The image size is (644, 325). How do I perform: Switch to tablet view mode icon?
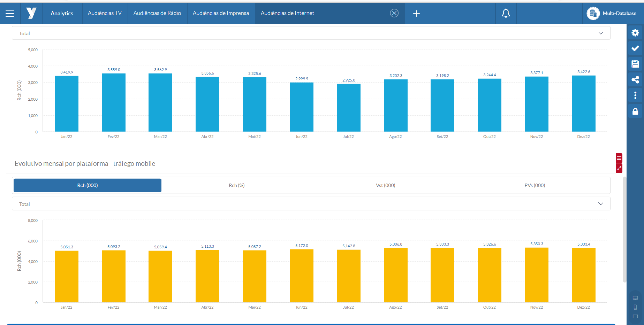click(x=635, y=316)
